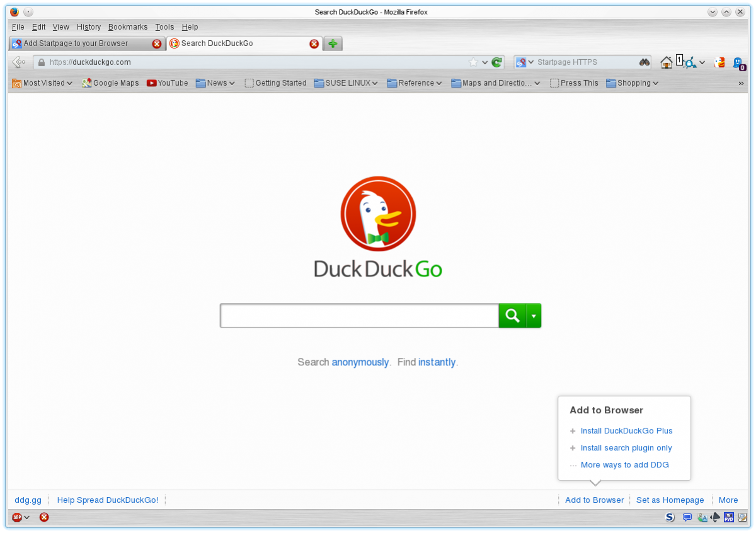Open the URL history dropdown arrow
This screenshot has height=533, width=756.
tap(485, 62)
